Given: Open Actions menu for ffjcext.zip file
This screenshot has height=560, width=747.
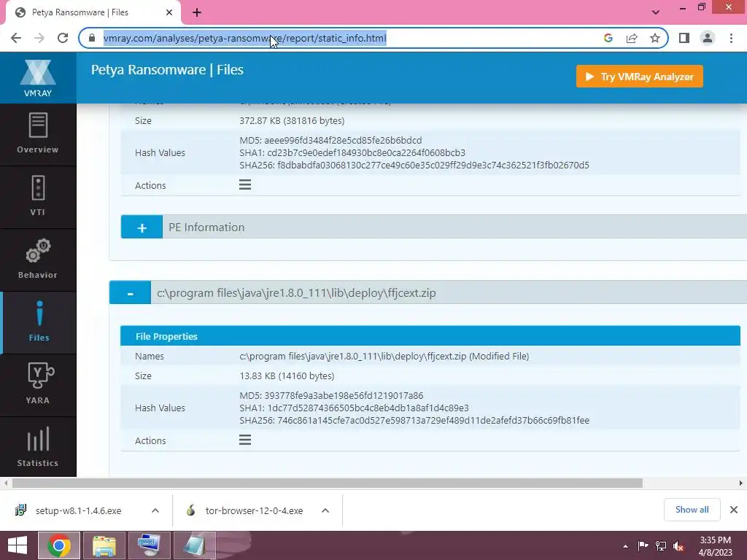Looking at the screenshot, I should point(245,440).
